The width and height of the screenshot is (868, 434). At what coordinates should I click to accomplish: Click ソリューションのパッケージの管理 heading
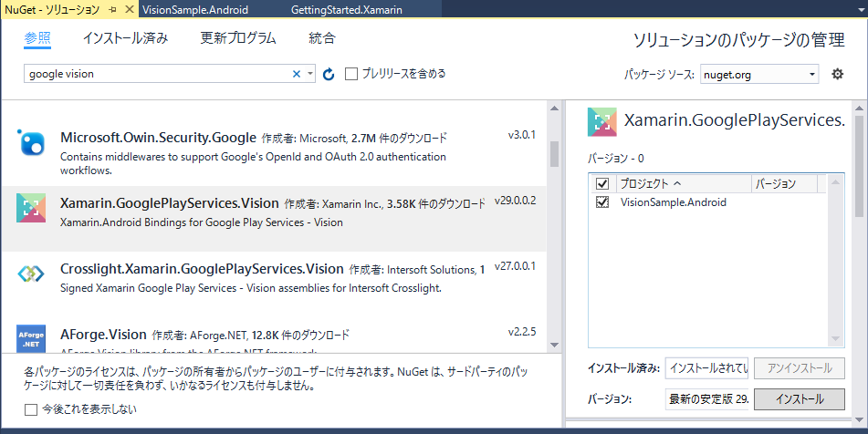pos(739,40)
